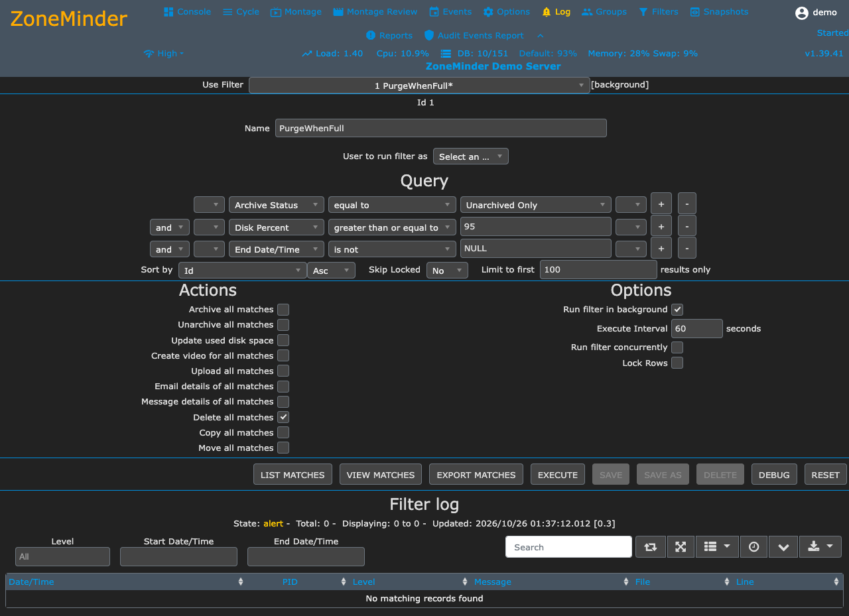Add a term after the Archive Status row
849x616 pixels.
click(661, 204)
